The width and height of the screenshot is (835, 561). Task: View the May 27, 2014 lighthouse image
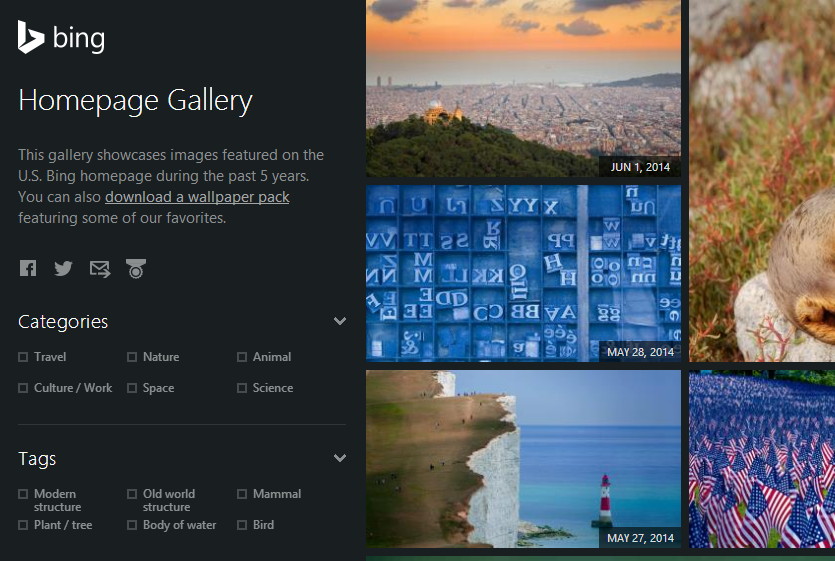click(523, 459)
